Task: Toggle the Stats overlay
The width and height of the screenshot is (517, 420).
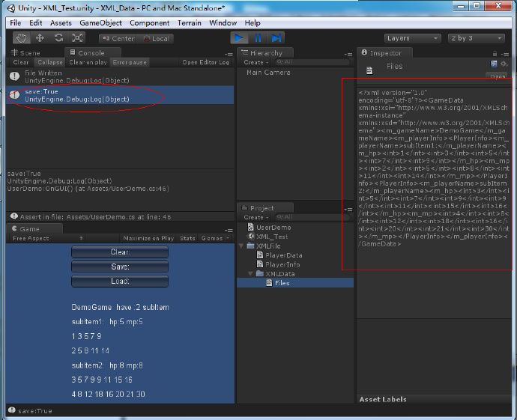Action: (x=187, y=238)
